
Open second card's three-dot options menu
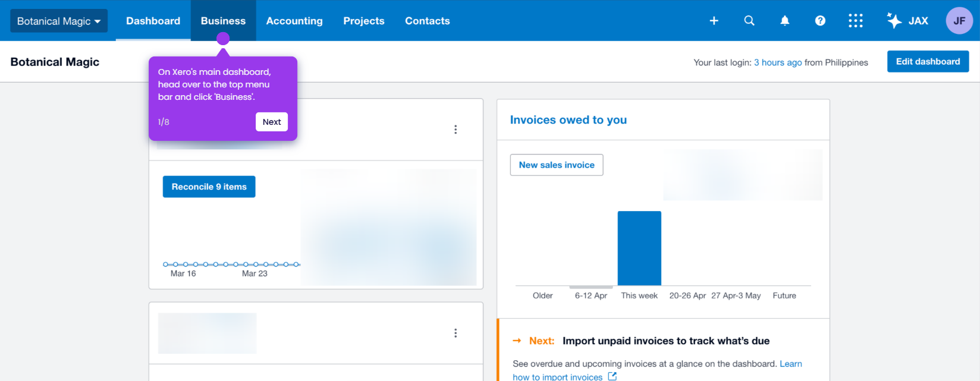[456, 333]
